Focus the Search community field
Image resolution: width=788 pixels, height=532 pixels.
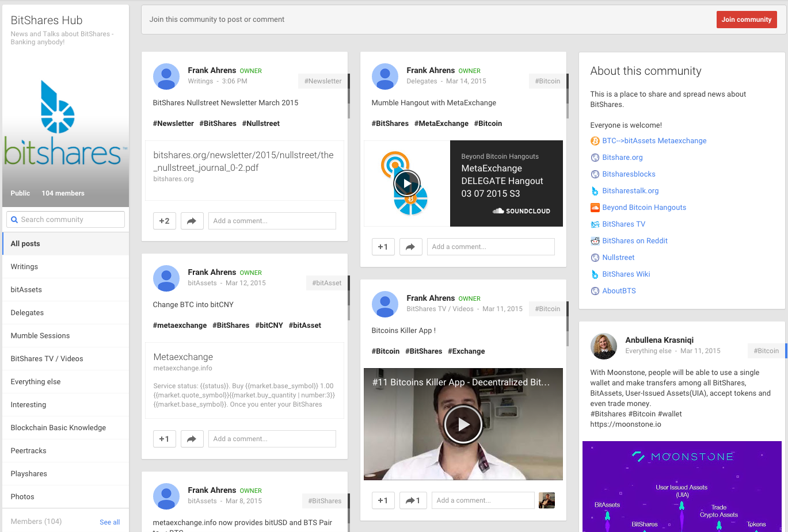point(66,220)
